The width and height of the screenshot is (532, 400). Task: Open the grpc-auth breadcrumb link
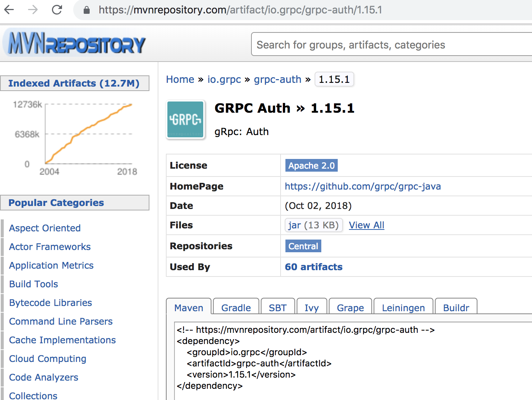(x=278, y=79)
